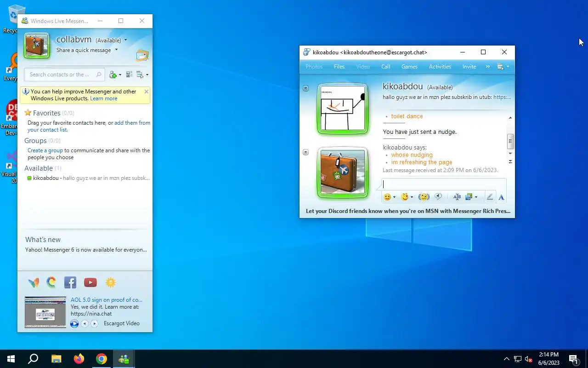Open the second colorful tab icon
The width and height of the screenshot is (588, 368).
(x=51, y=282)
